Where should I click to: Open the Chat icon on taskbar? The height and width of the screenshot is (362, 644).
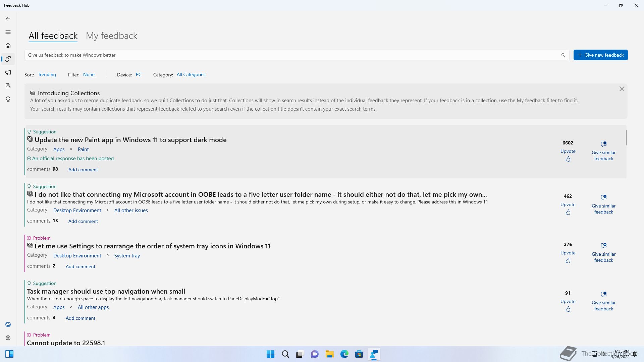click(315, 354)
